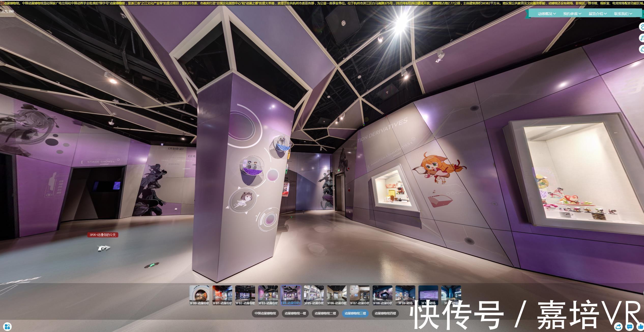Viewport: 644px width, 332px height.
Task: Open the 3F01 scene thumbnail
Action: click(222, 295)
